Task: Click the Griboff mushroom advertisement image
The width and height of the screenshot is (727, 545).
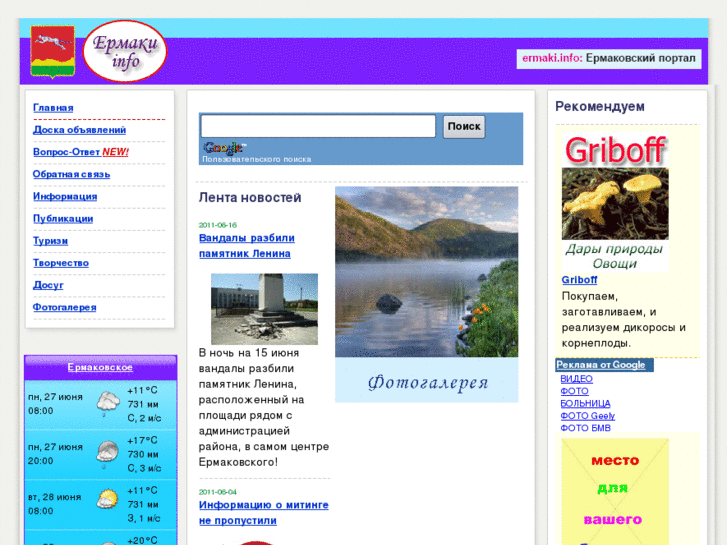Action: [x=615, y=202]
